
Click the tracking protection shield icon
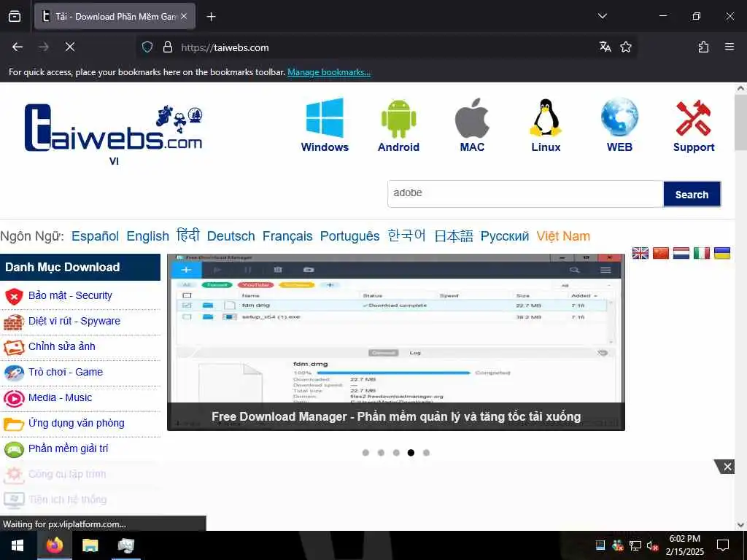147,47
